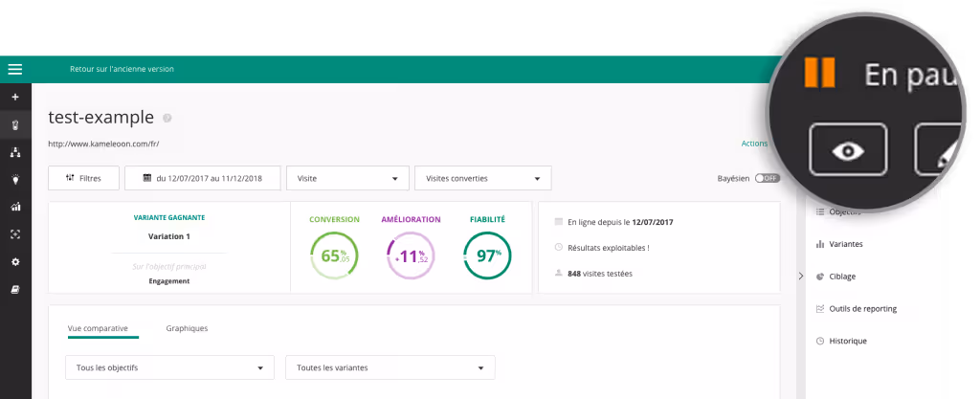980x399 pixels.
Task: Click the help icon beside test-example
Action: point(167,118)
